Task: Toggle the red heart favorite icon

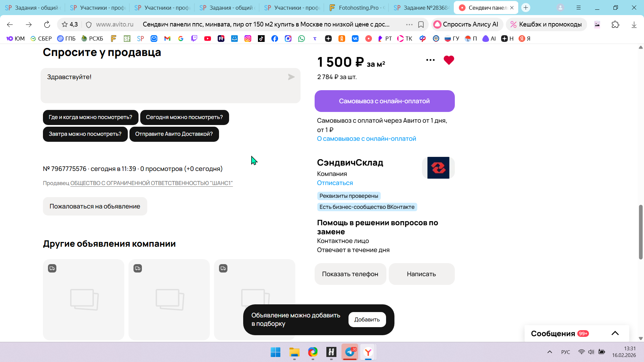Action: pos(448,60)
